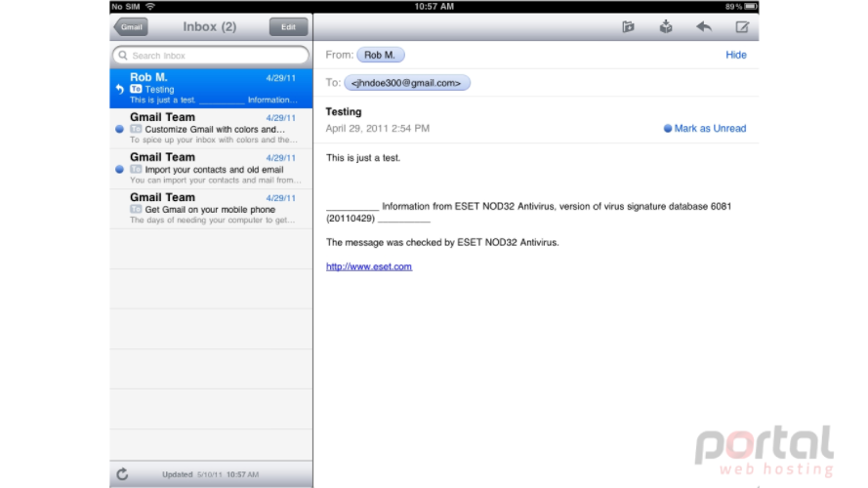Image resolution: width=868 pixels, height=488 pixels.
Task: Open the move to folder icon
Action: [628, 26]
